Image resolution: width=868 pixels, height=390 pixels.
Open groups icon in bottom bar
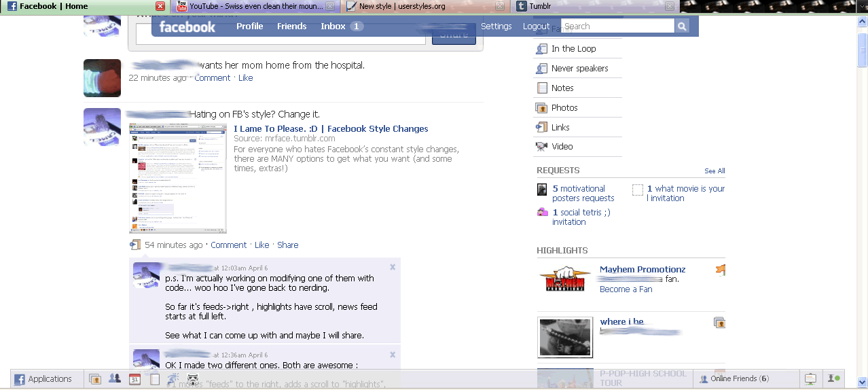click(115, 379)
